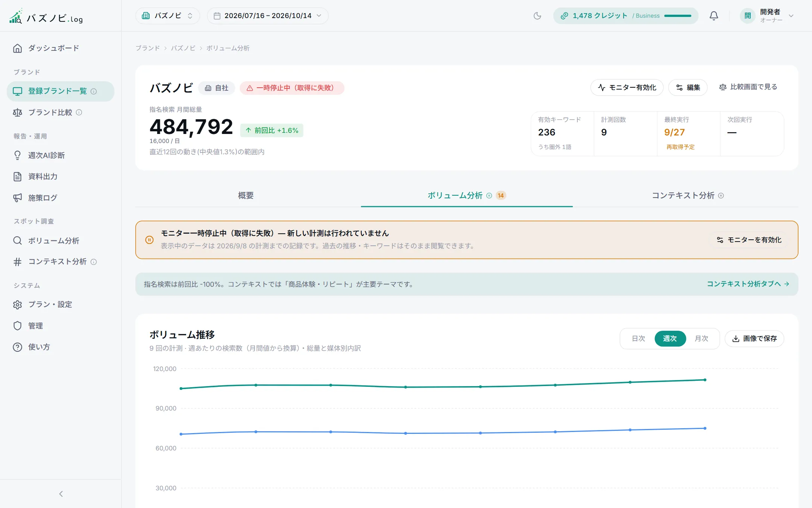This screenshot has width=812, height=508.
Task: Click the credits usage progress bar
Action: click(678, 16)
